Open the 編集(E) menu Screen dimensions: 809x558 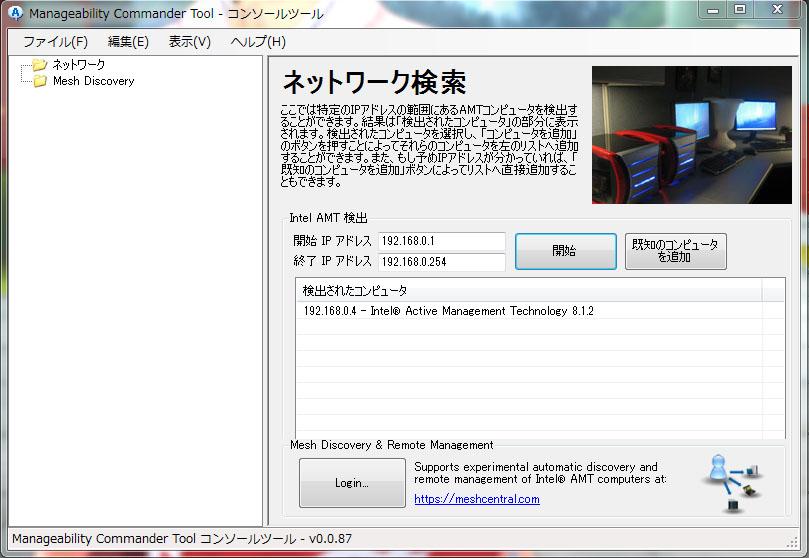pyautogui.click(x=128, y=42)
